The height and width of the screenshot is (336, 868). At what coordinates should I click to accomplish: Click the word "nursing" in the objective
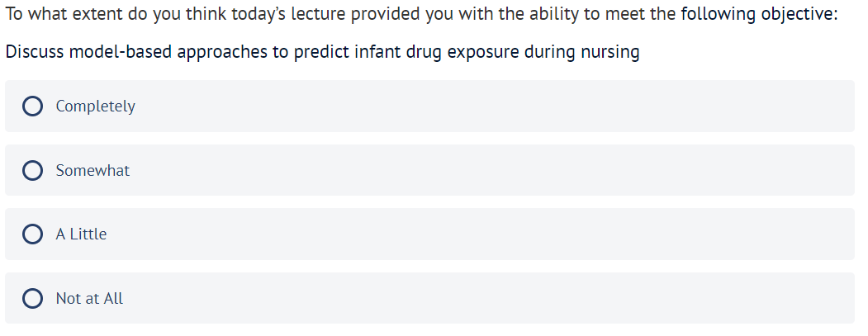tap(611, 52)
